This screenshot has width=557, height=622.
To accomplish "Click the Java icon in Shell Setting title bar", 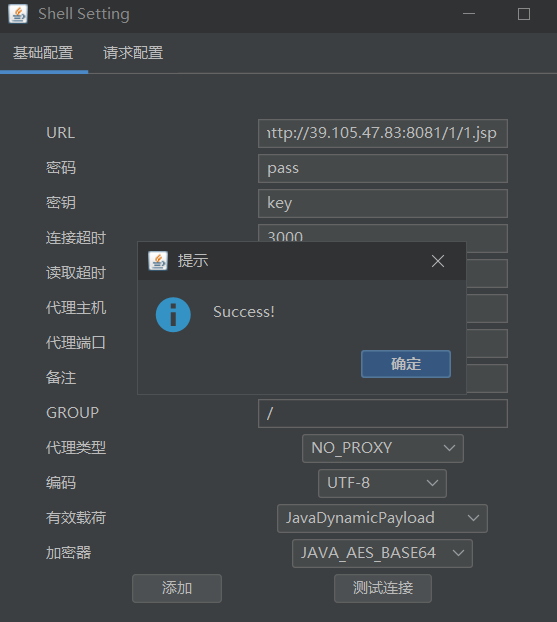I will [18, 14].
